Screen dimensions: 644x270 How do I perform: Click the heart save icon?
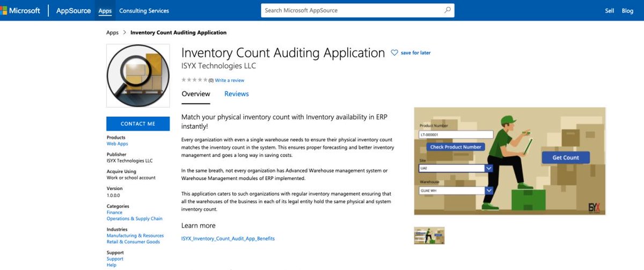[394, 53]
